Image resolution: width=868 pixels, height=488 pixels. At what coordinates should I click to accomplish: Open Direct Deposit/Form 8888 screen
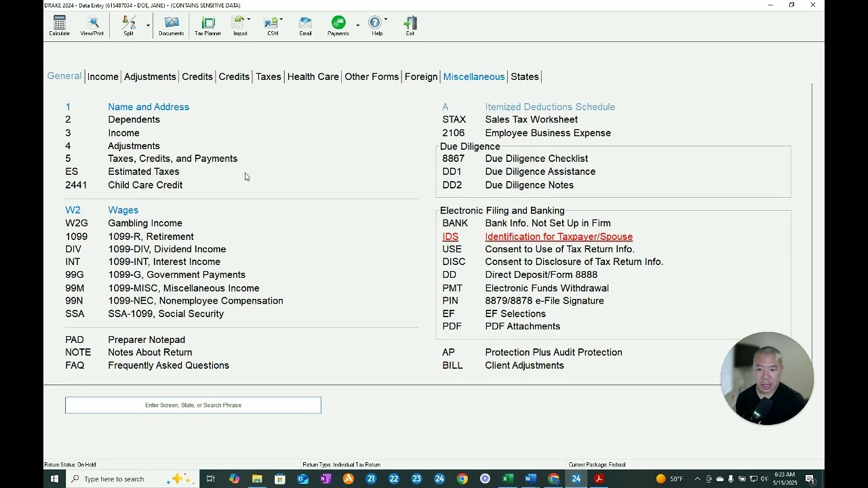541,274
